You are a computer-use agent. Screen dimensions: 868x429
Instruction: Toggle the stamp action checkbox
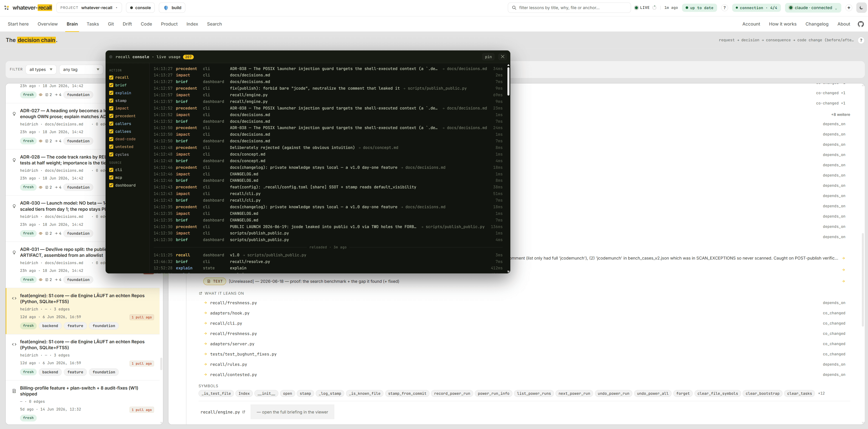pyautogui.click(x=111, y=101)
